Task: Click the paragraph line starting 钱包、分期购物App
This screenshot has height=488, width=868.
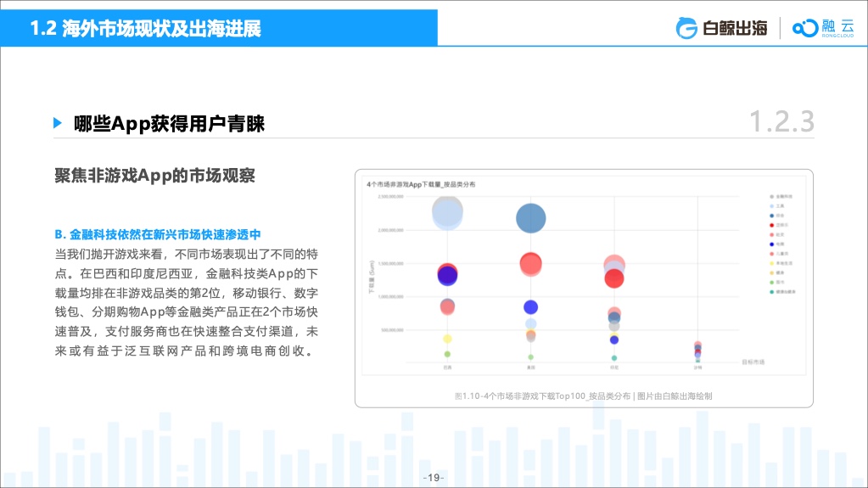Action: [x=186, y=311]
